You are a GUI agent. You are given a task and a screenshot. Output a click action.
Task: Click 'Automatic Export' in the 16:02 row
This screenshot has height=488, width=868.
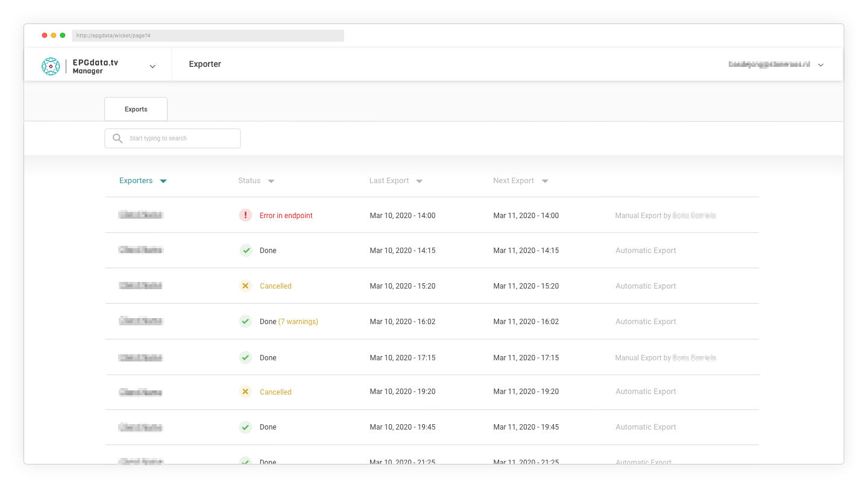(646, 322)
